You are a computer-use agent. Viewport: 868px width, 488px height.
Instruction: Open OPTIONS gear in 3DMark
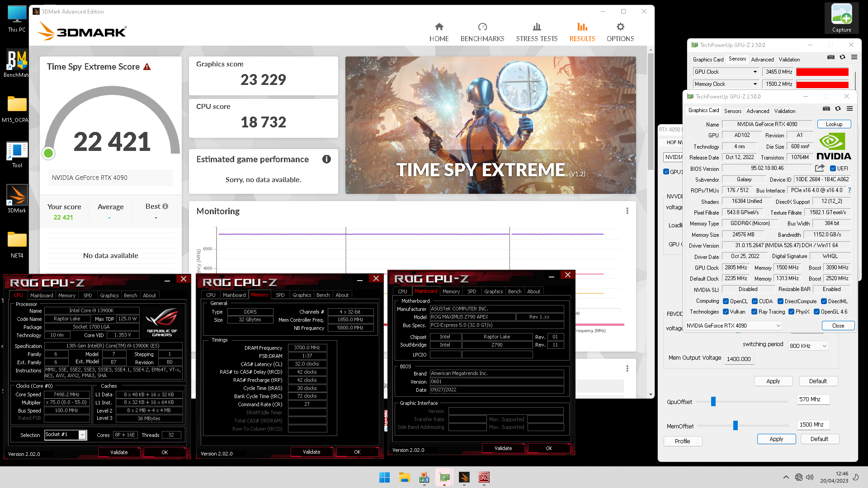coord(620,32)
